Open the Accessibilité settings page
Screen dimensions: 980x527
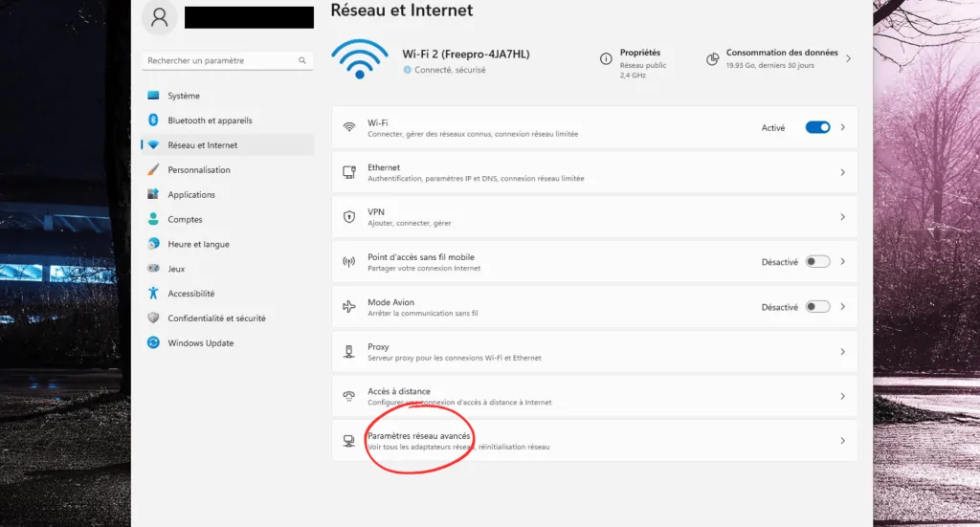228,293
